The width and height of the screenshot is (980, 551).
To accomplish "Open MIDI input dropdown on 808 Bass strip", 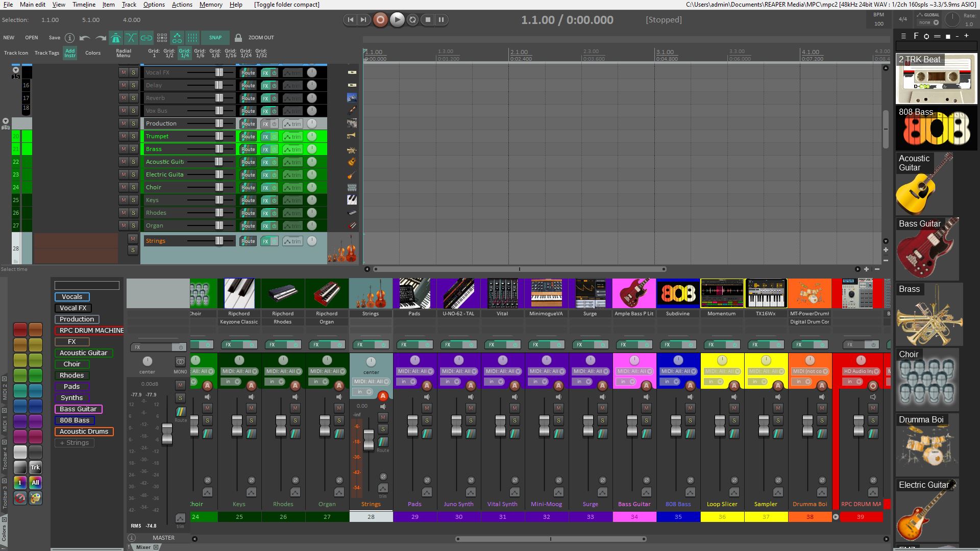I will pyautogui.click(x=678, y=371).
